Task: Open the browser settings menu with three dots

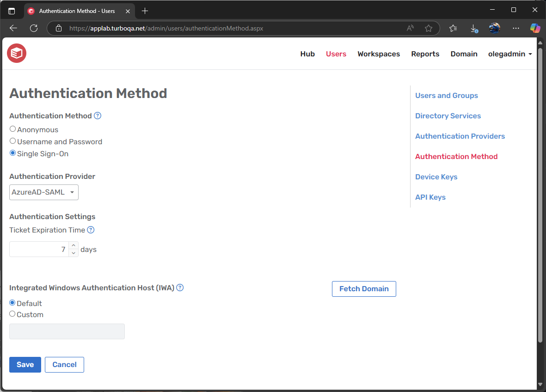Action: point(515,28)
